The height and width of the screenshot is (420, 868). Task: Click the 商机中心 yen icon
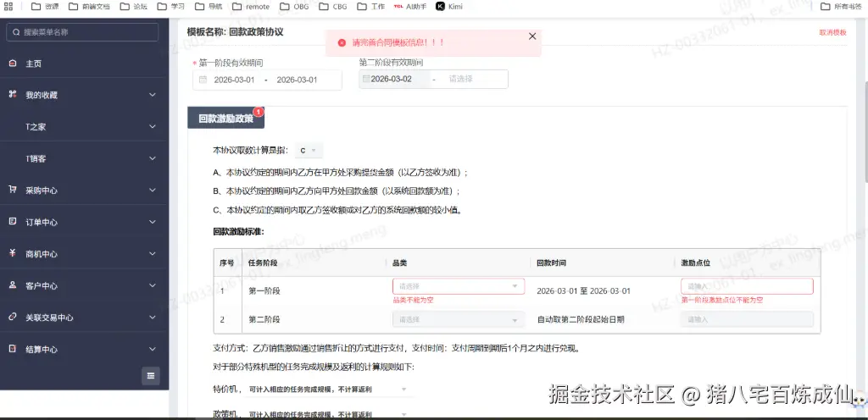[x=13, y=253]
